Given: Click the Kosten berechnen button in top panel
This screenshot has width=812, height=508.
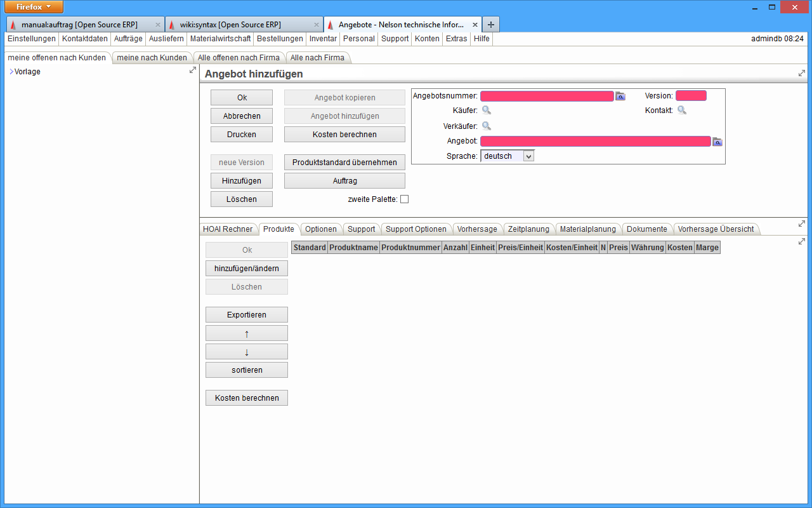Looking at the screenshot, I should [344, 135].
